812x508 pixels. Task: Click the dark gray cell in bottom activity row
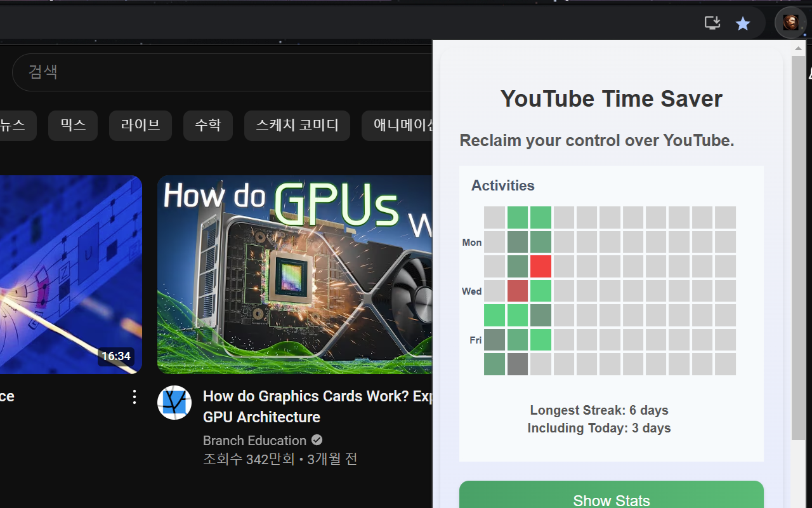pyautogui.click(x=518, y=364)
